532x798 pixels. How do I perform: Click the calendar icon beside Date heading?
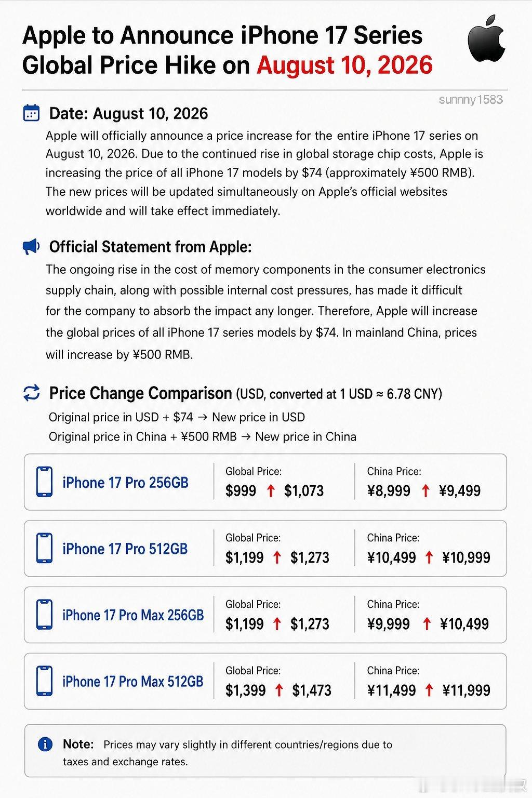click(32, 113)
